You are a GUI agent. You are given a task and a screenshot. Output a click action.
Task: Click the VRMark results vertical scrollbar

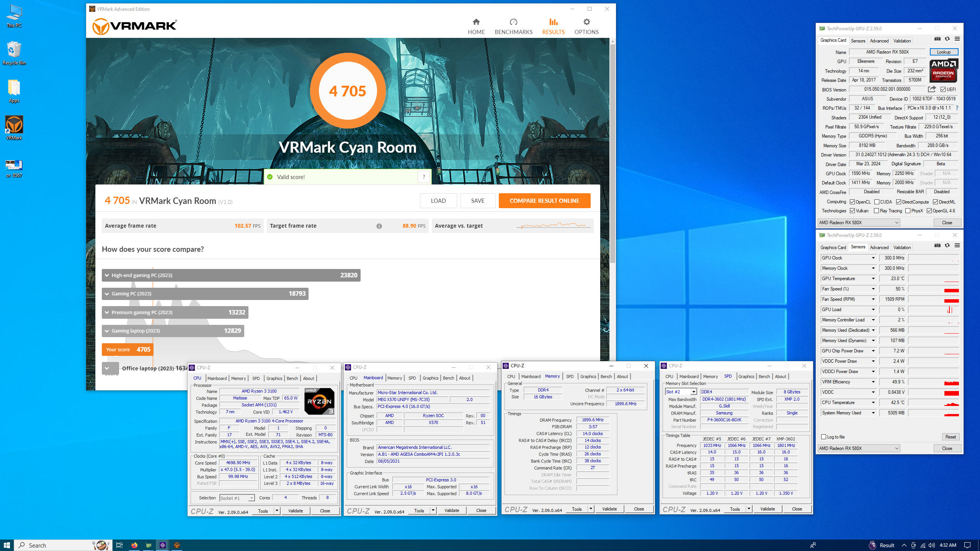point(612,153)
